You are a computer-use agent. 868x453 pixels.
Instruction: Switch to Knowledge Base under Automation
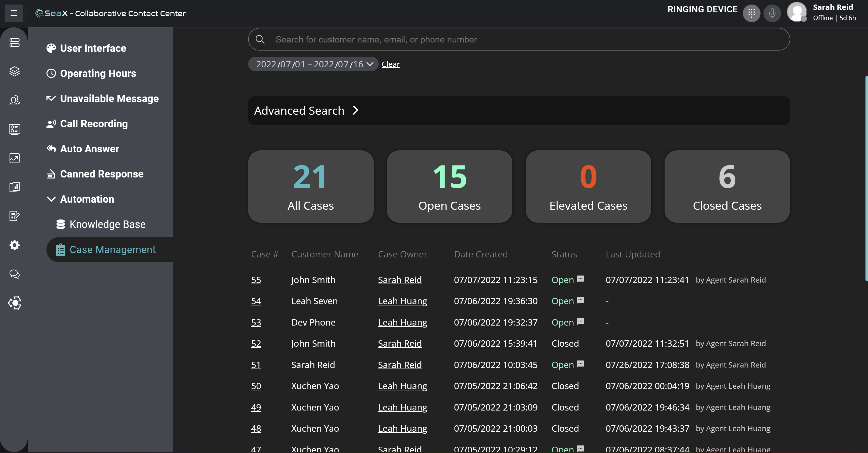coord(107,224)
